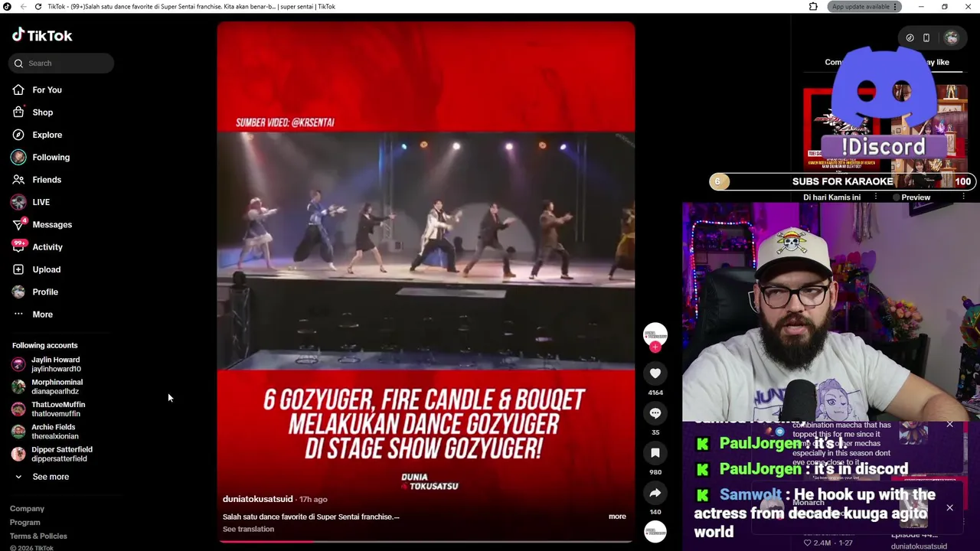Open Dipper Satterfield's account
The image size is (980, 551).
61,454
